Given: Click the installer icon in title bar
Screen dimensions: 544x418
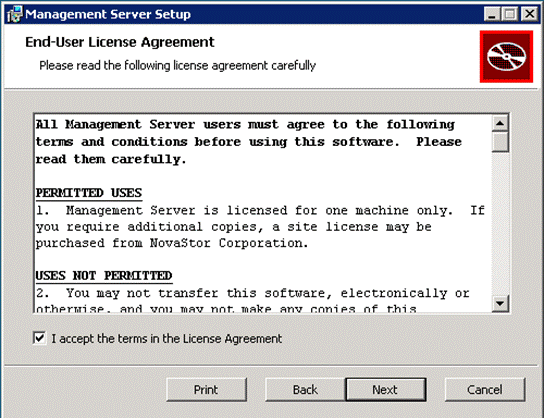Looking at the screenshot, I should tap(15, 14).
